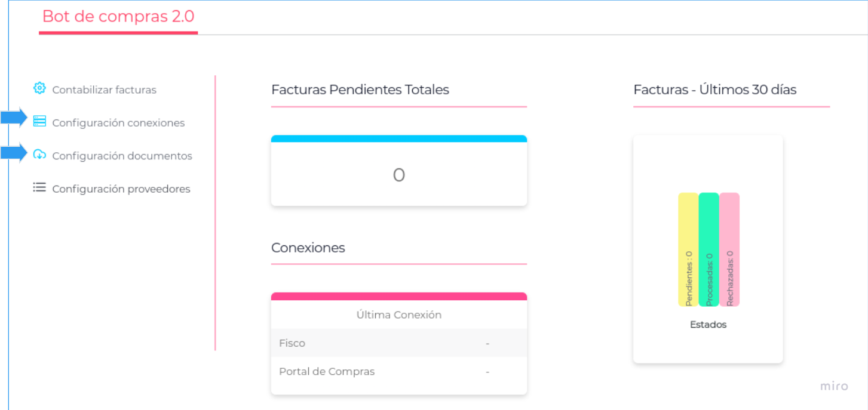Open Configuración conexiones menu item
The width and height of the screenshot is (868, 410).
click(118, 123)
